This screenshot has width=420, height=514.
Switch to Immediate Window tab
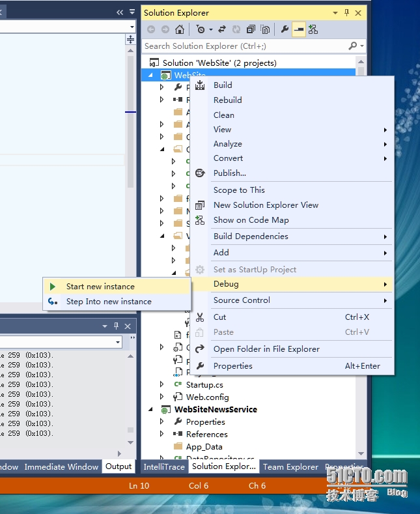tap(61, 467)
